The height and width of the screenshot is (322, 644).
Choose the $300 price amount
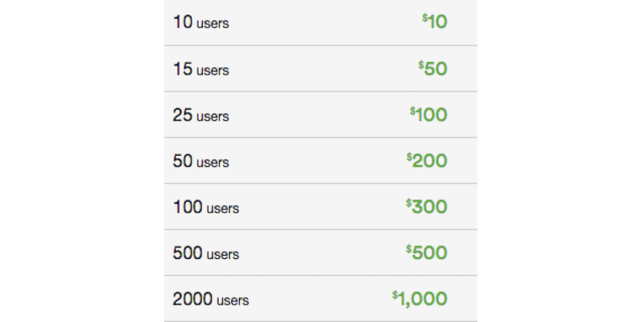pos(426,207)
